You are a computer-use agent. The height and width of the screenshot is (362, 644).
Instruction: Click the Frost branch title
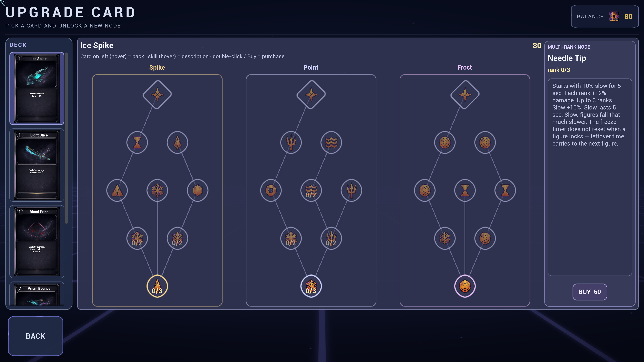[x=465, y=67]
